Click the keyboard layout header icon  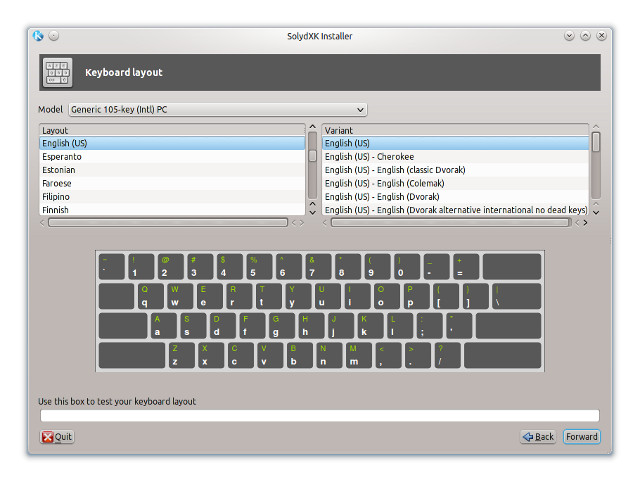(57, 72)
